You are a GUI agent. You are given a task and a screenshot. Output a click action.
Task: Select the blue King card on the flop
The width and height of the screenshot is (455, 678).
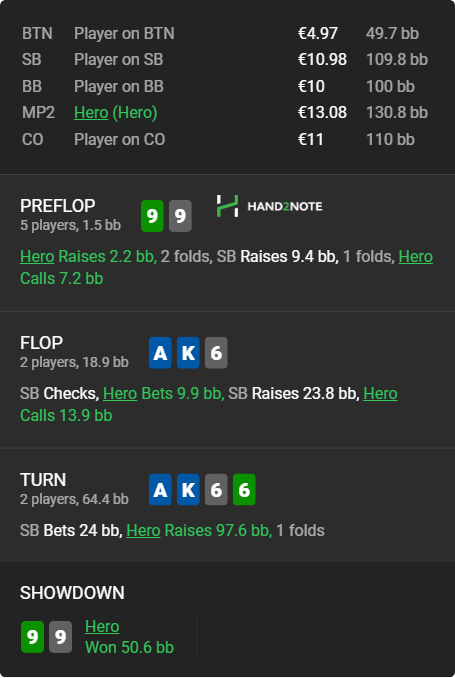point(188,353)
